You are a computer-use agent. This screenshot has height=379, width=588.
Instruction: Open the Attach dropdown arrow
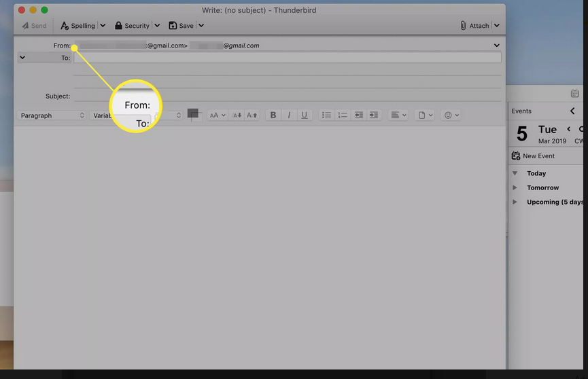pyautogui.click(x=496, y=26)
